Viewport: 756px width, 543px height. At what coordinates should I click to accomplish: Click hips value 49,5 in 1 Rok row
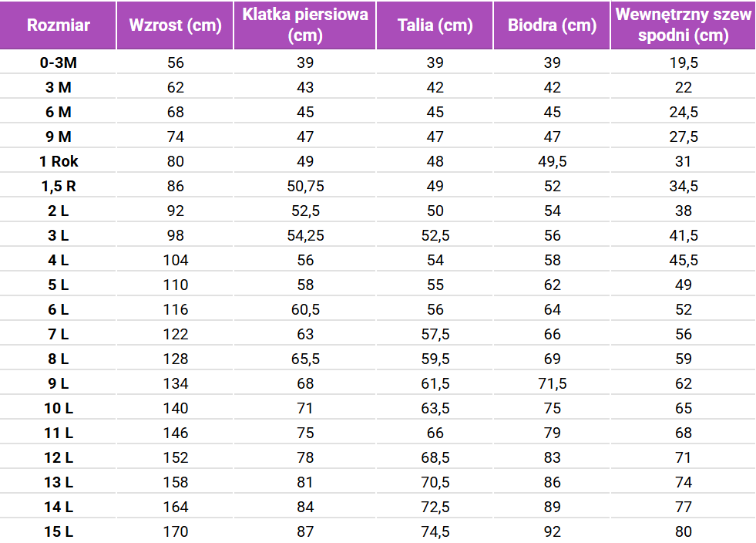pos(552,161)
